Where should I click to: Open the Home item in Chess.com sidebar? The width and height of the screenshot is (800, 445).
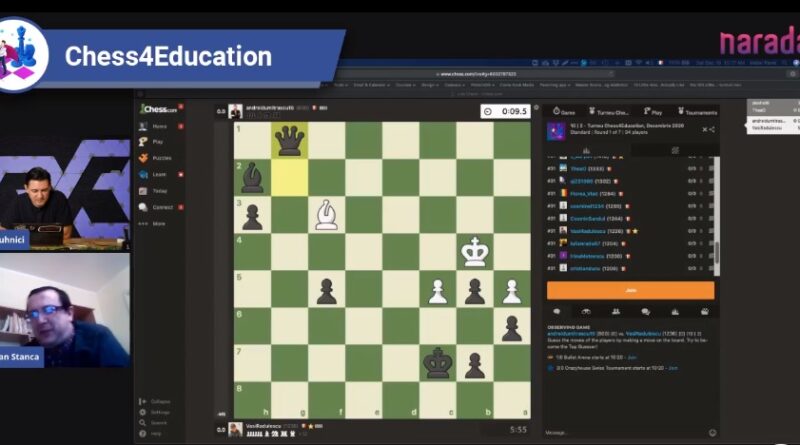[158, 127]
